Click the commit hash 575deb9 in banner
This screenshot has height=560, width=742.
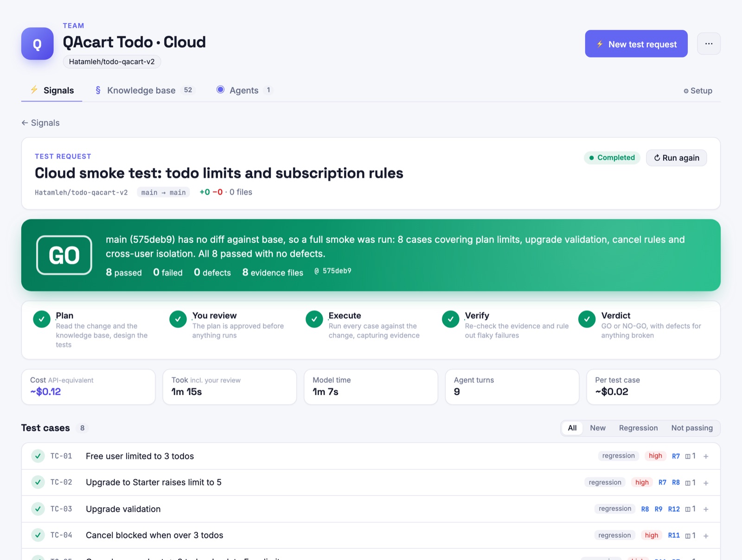333,271
